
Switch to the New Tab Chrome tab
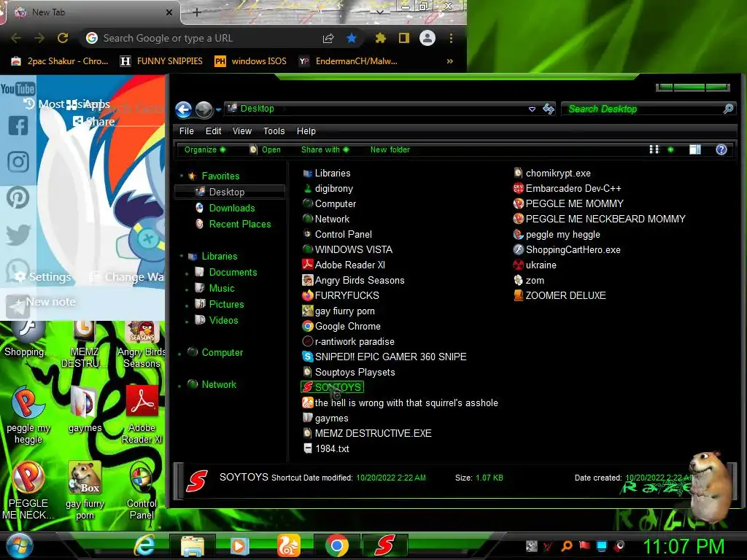pos(91,12)
